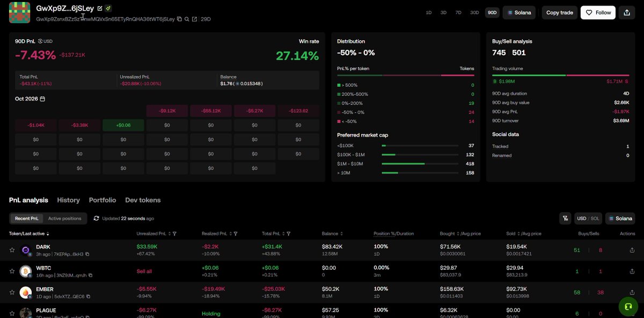Star the EMBER token as favorite
This screenshot has height=318, width=644.
pos(12,293)
